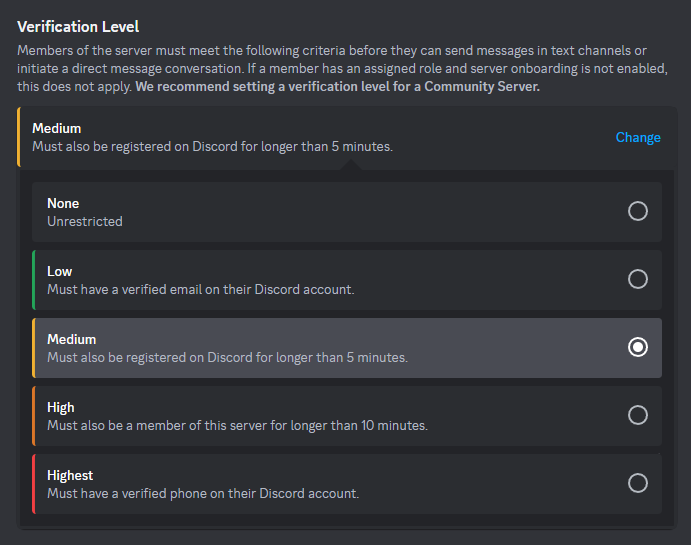Click the "Low" option title
This screenshot has height=545, width=691.
click(60, 271)
